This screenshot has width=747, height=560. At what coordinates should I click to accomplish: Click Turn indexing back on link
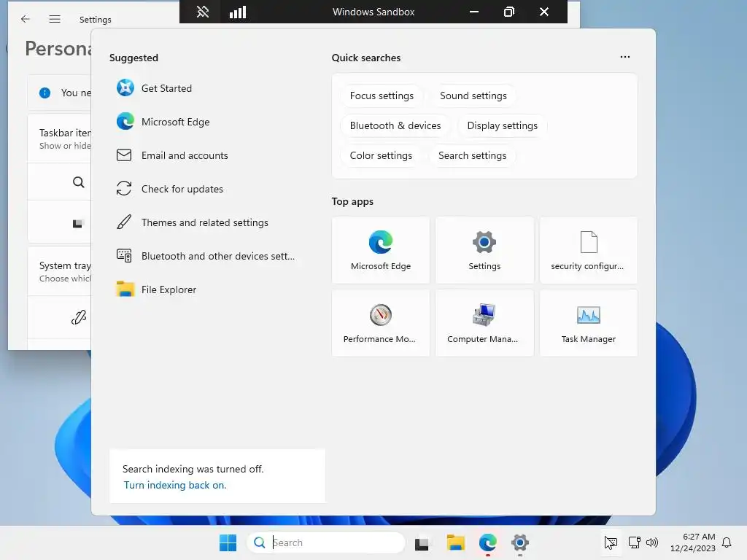(x=175, y=485)
